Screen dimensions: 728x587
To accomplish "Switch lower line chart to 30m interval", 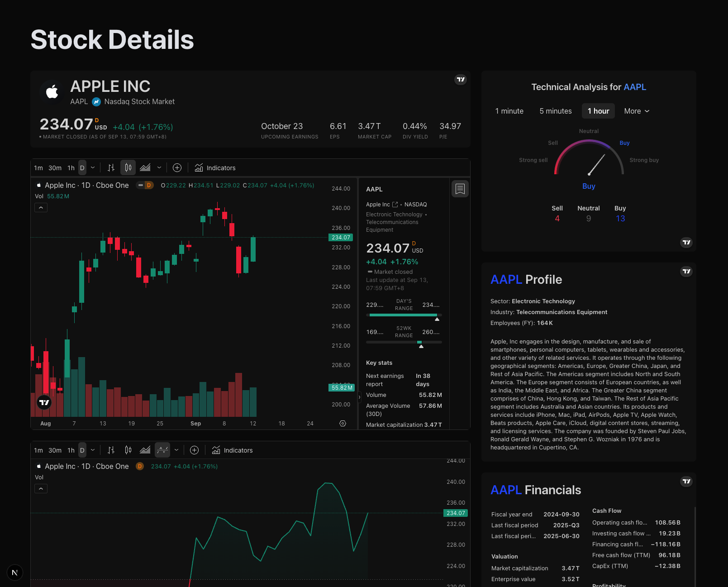I will [x=55, y=450].
